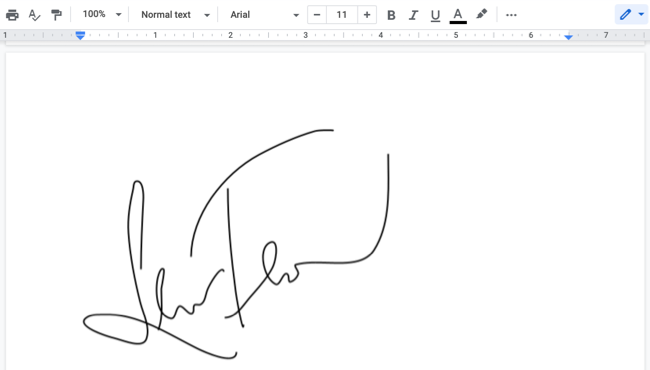
Task: Increase font size with plus button
Action: point(367,15)
